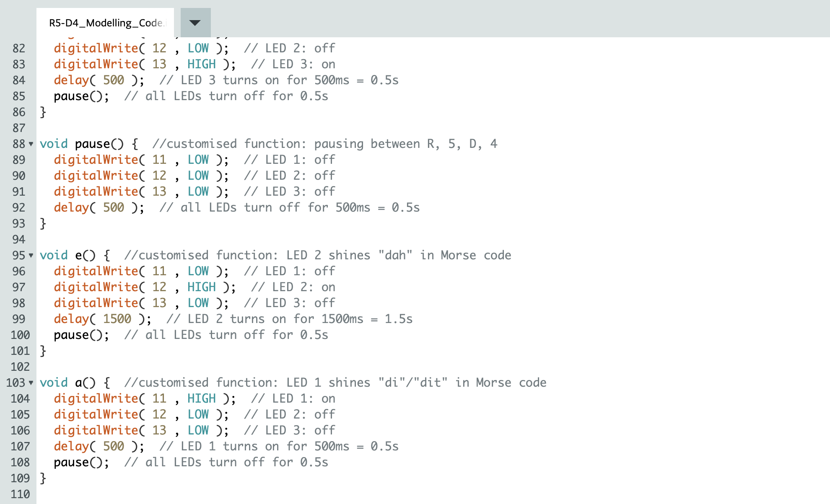Screen dimensions: 830x504
Task: Click 'void e()' declaration text
Action: pos(67,256)
